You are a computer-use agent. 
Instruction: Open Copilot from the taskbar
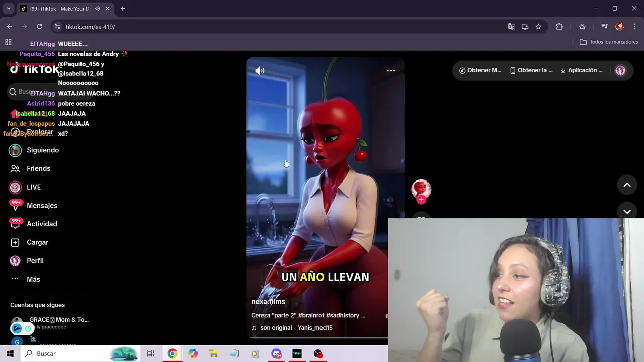pos(193,354)
